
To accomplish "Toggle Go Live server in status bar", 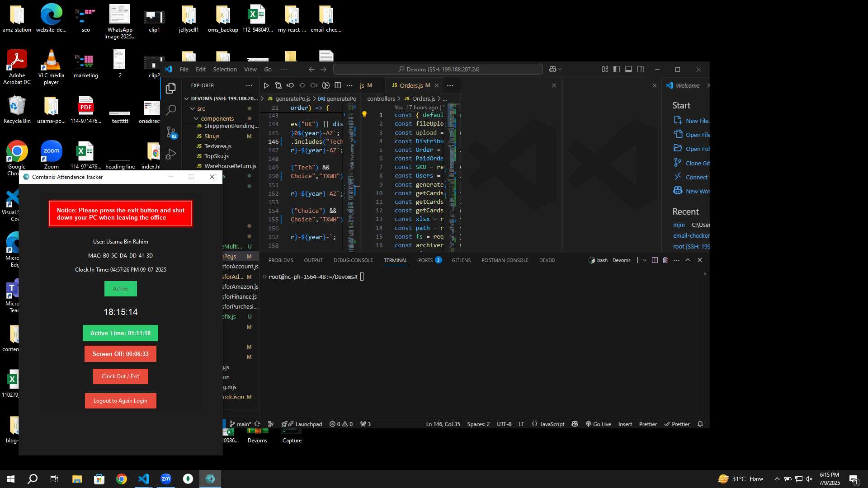I will (599, 424).
